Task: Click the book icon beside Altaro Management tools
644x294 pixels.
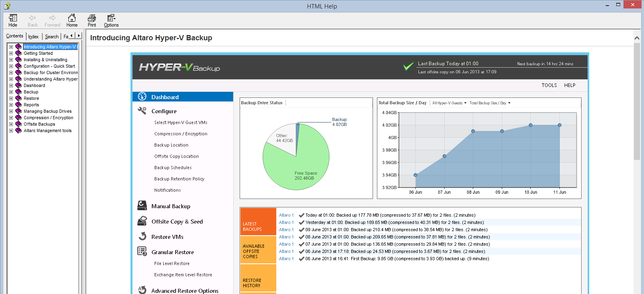Action: (19, 130)
